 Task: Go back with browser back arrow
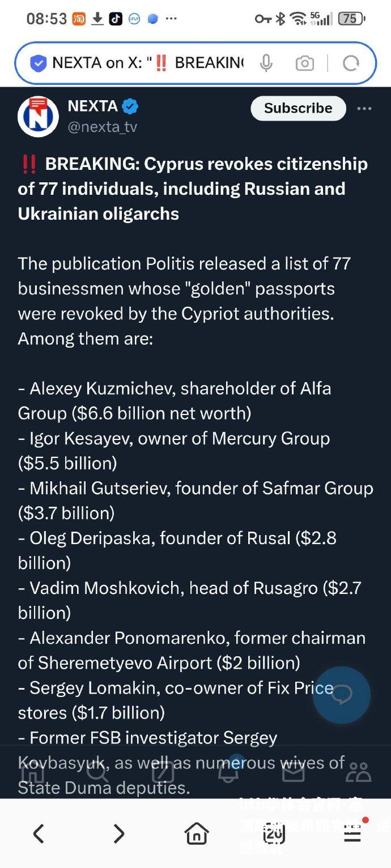(39, 833)
